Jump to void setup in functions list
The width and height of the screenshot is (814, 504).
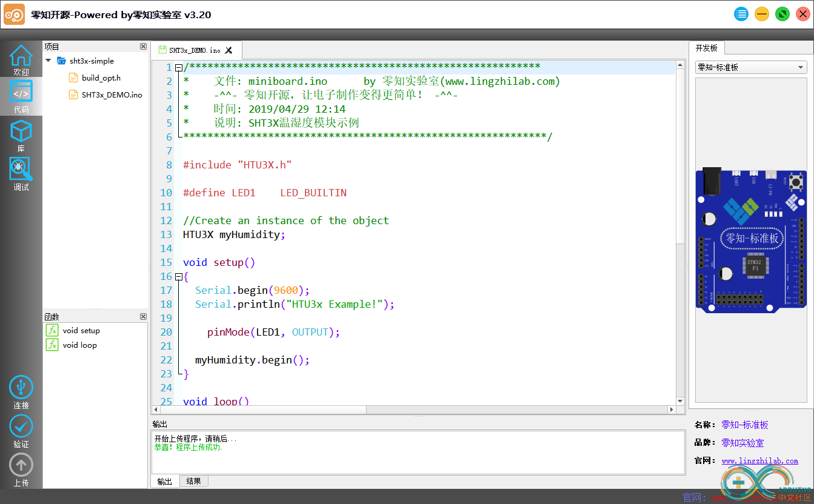(81, 330)
